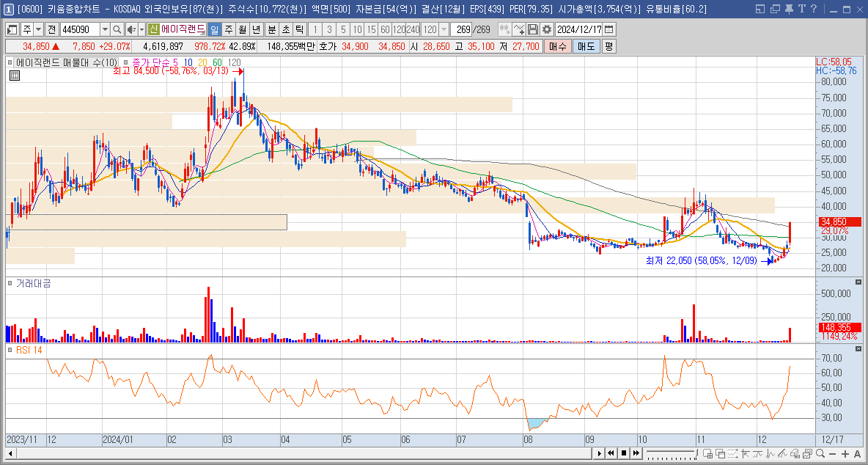Image resolution: width=868 pixels, height=465 pixels.
Task: Click the diagonal trendline chart icon
Action: 782,454
